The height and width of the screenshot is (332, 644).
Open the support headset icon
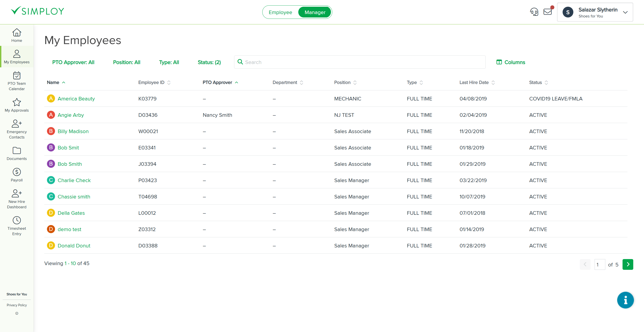534,11
